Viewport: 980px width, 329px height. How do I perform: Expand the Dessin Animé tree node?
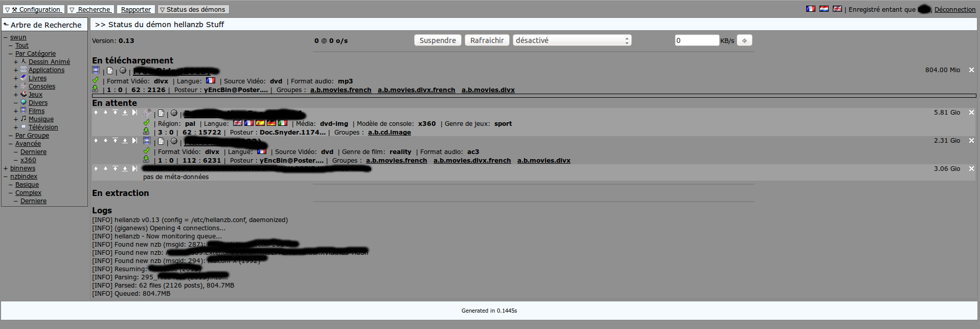pos(16,62)
